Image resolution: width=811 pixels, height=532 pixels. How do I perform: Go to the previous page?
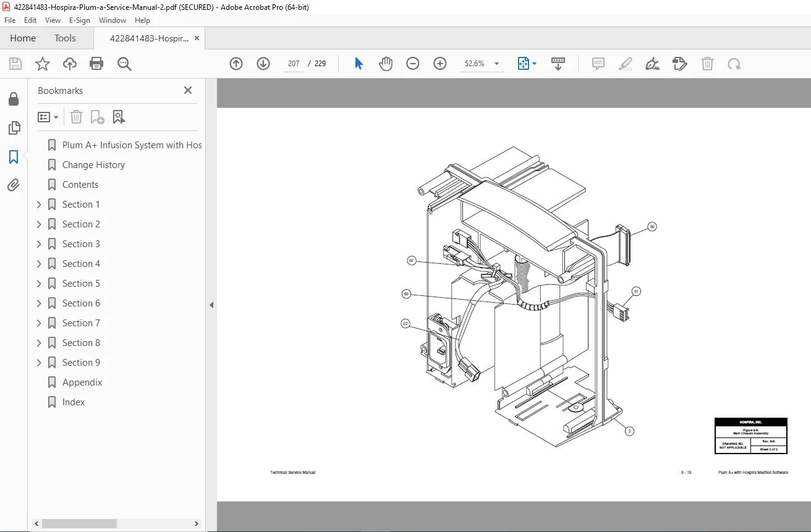[x=236, y=64]
